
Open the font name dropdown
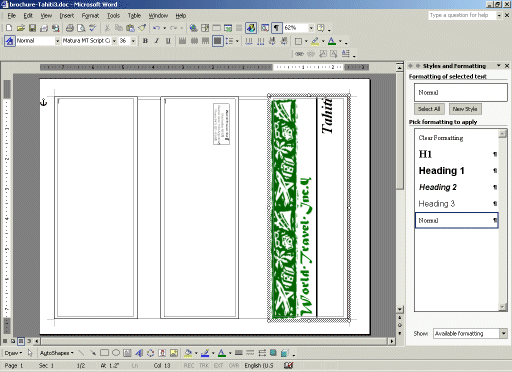(x=114, y=41)
